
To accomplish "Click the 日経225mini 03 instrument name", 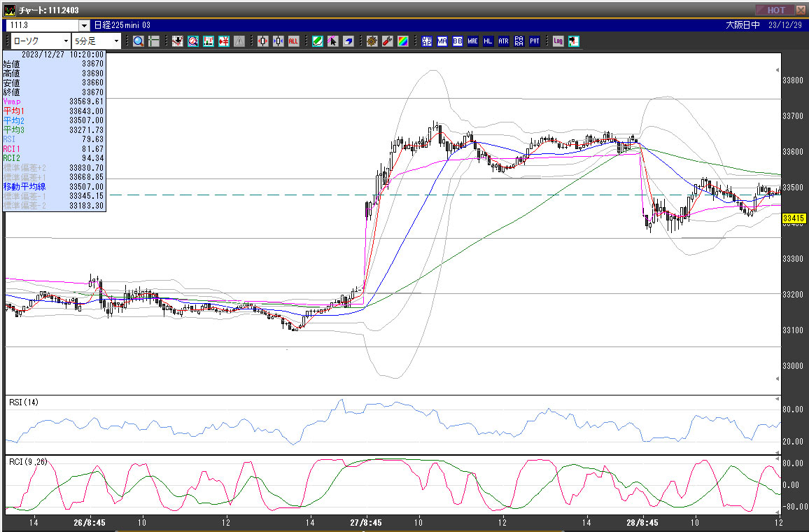I will [x=122, y=25].
